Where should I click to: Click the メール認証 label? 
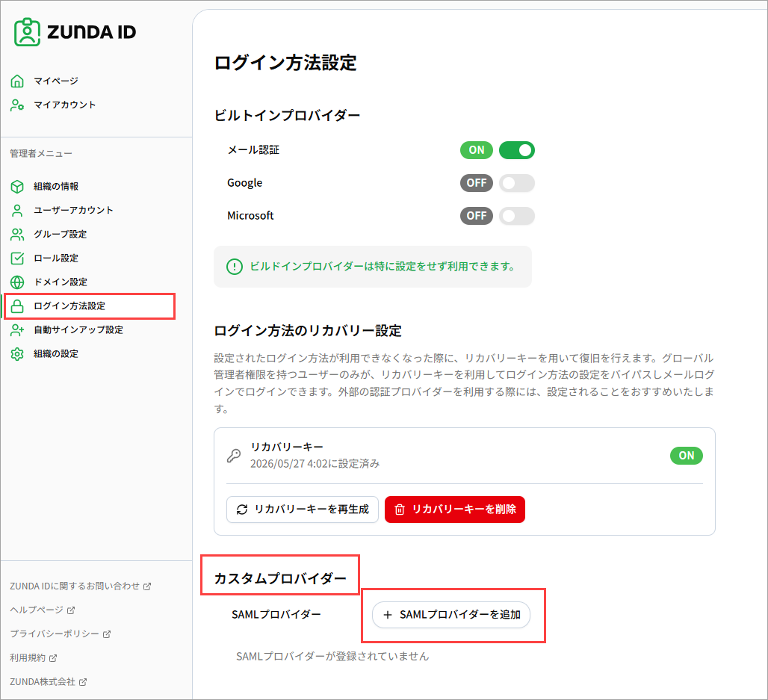(x=253, y=150)
